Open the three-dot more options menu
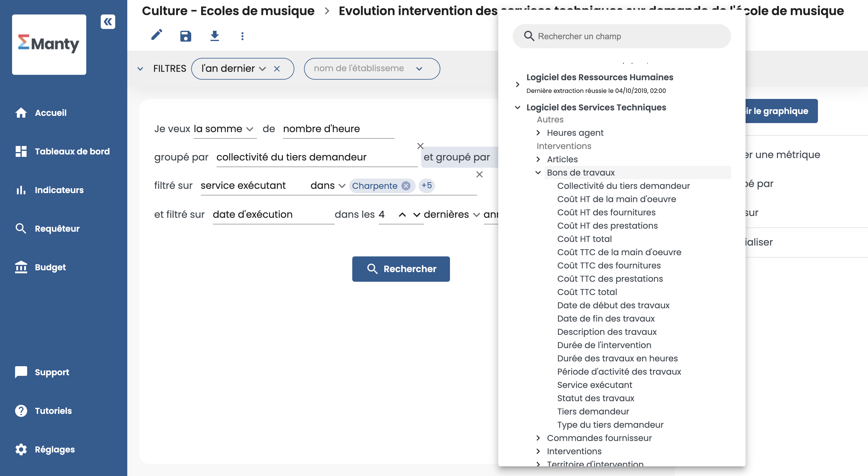This screenshot has width=868, height=476. tap(242, 36)
